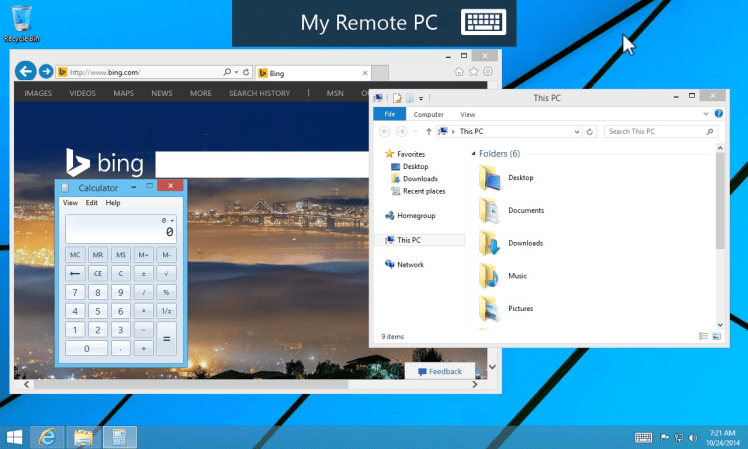Open the IE Home icon
The height and width of the screenshot is (449, 748).
[459, 72]
